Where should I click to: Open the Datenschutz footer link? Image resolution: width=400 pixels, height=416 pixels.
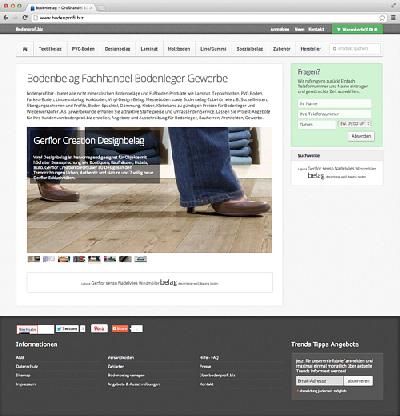coord(27,366)
